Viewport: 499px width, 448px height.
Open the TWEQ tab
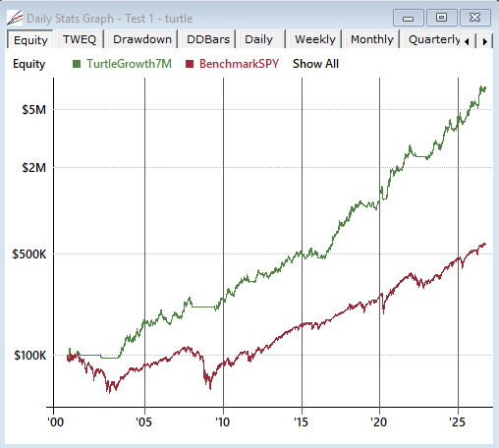[80, 39]
